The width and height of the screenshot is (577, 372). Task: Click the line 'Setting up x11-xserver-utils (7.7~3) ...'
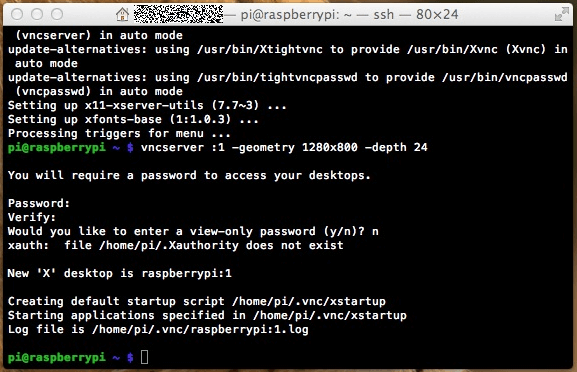pyautogui.click(x=147, y=106)
